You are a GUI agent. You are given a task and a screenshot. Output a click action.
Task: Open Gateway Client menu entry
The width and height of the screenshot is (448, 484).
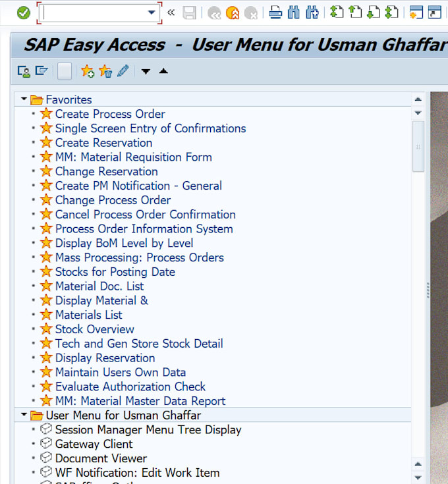coord(94,444)
